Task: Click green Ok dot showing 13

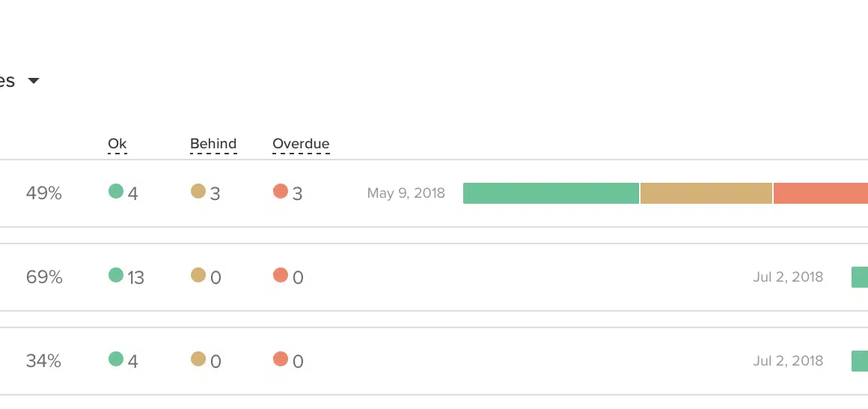Action: (116, 276)
